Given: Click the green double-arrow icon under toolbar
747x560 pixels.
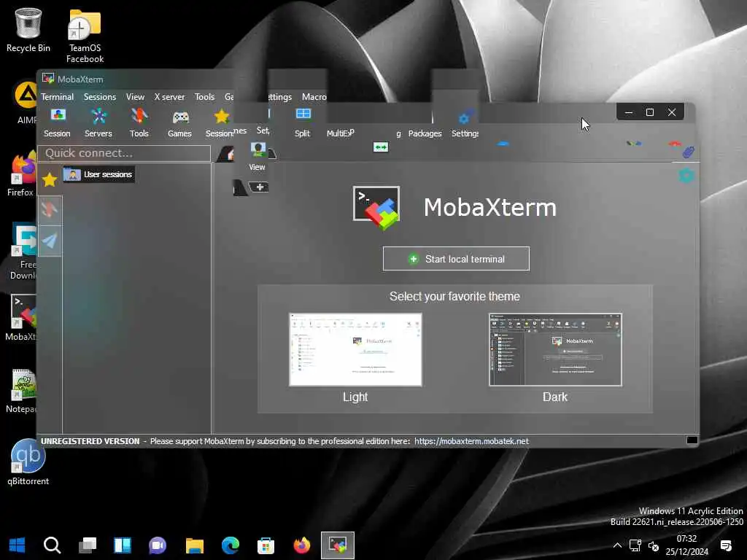Looking at the screenshot, I should click(381, 147).
